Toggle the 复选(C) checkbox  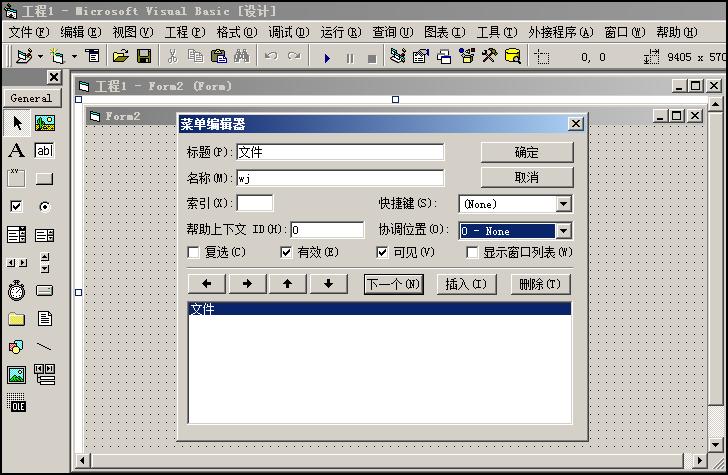[193, 253]
